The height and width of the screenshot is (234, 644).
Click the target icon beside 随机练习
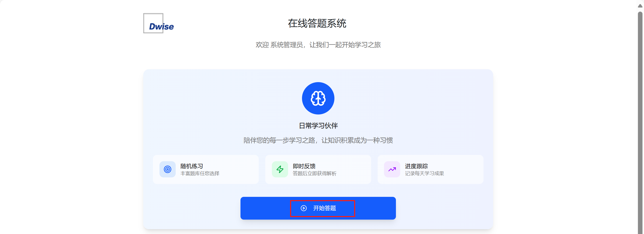pos(168,169)
